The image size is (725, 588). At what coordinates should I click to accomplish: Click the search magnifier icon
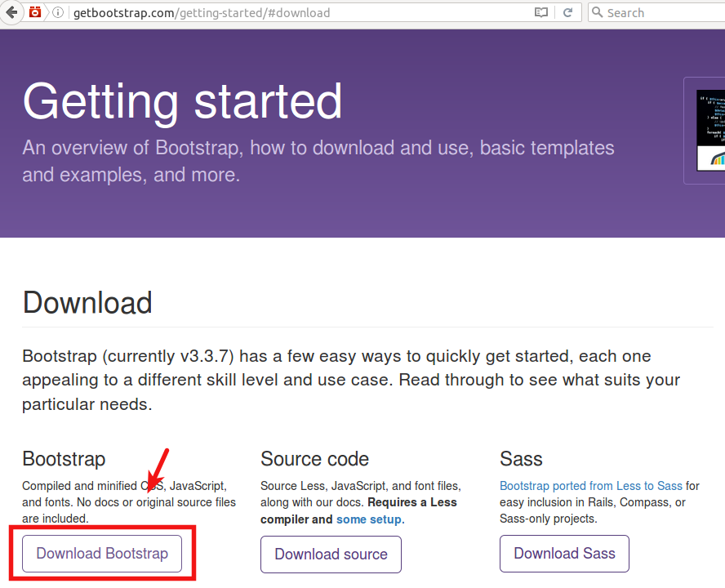tap(597, 12)
